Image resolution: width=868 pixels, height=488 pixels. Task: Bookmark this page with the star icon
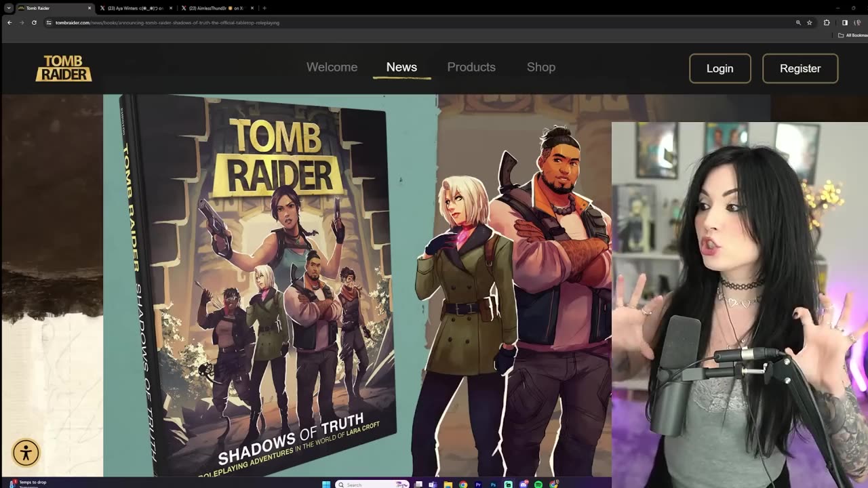[810, 22]
